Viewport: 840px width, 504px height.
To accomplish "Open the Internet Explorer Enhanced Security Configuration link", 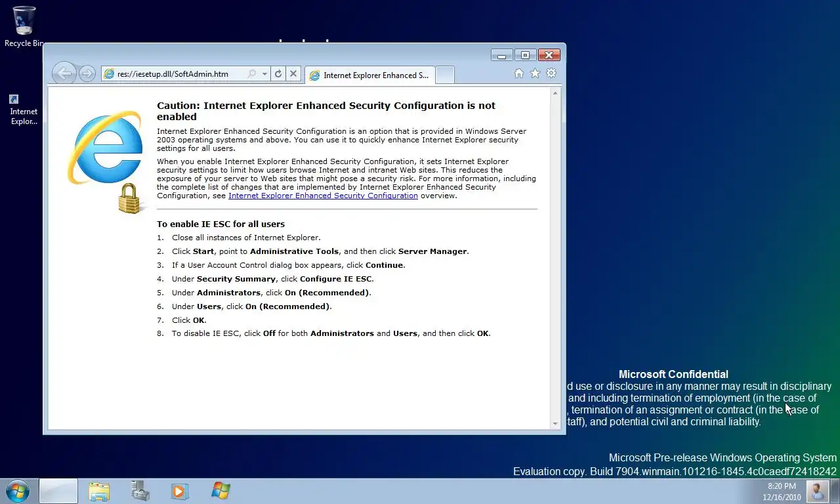I will 323,196.
